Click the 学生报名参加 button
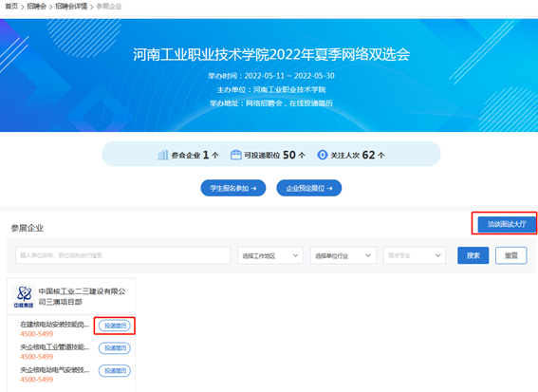538x392 pixels. 233,188
